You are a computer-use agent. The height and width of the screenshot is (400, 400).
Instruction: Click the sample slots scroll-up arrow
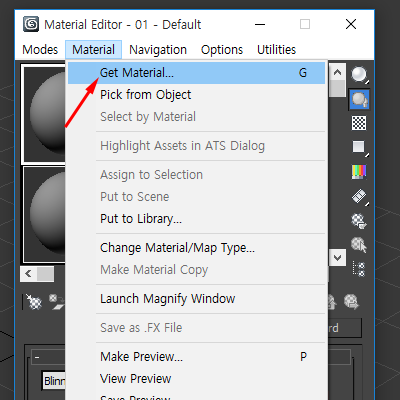(337, 72)
